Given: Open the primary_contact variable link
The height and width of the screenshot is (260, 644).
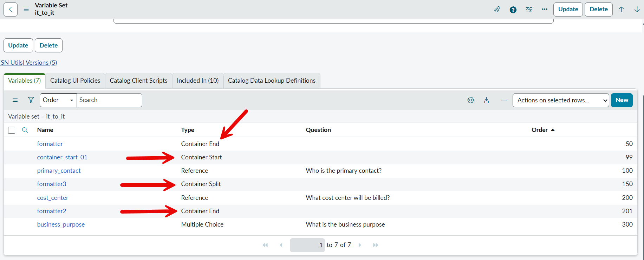Looking at the screenshot, I should (59, 171).
